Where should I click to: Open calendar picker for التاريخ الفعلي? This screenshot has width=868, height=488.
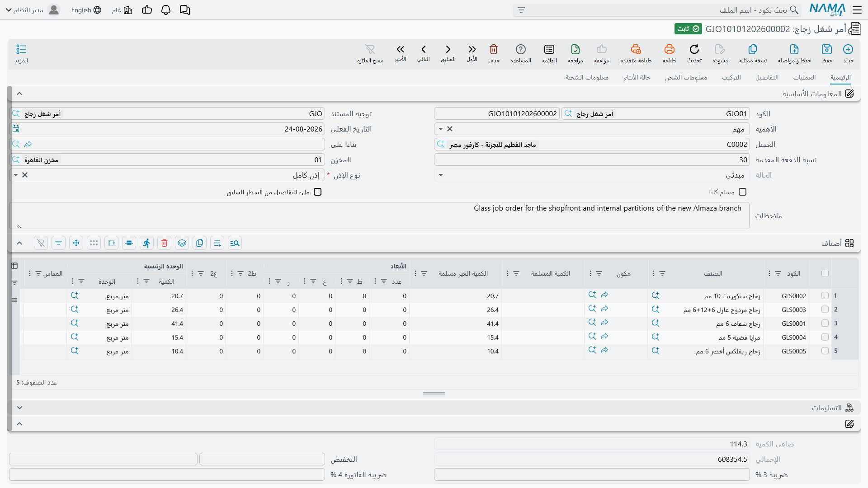pos(16,129)
